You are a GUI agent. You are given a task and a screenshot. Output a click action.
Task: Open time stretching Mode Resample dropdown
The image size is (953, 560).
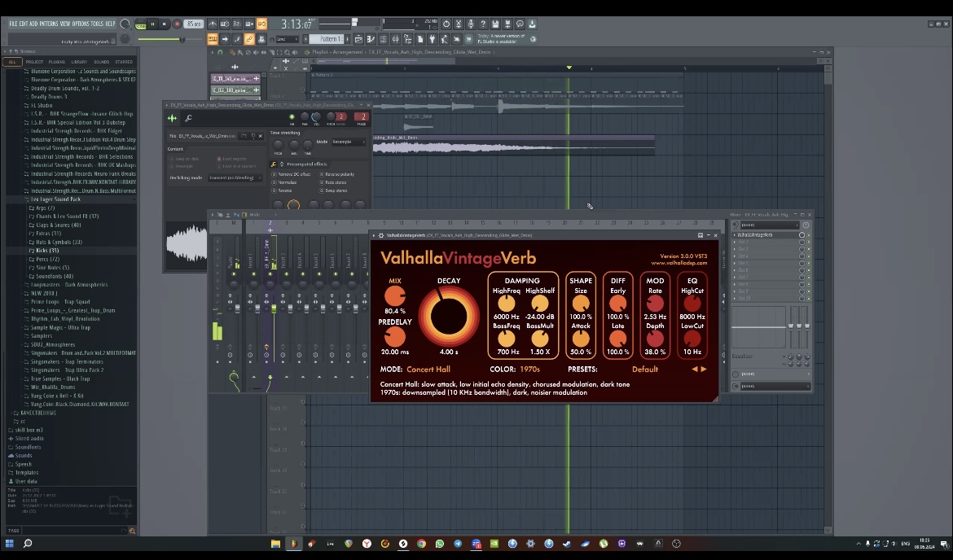pos(349,142)
